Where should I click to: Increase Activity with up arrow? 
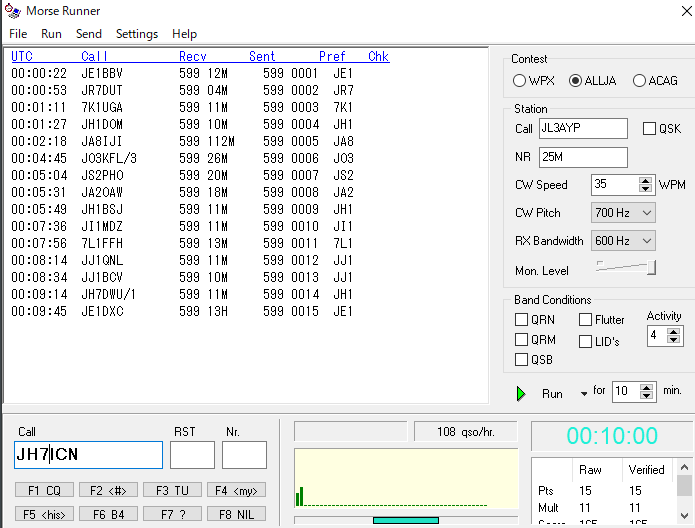674,332
